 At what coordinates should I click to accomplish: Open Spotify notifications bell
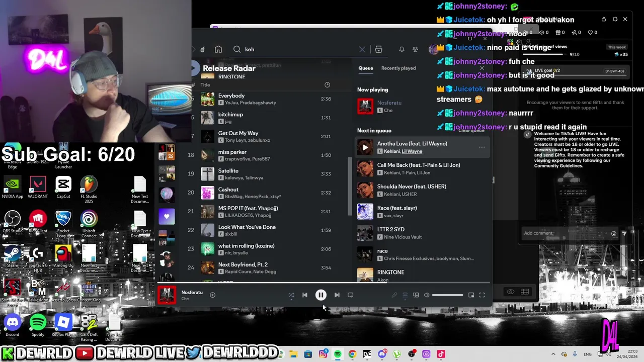pos(401,49)
